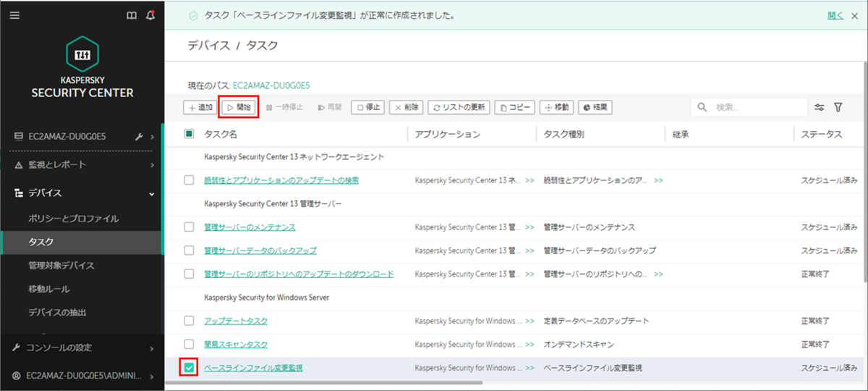This screenshot has width=868, height=391.
Task: Sort by the タスク名 column header
Action: (221, 135)
